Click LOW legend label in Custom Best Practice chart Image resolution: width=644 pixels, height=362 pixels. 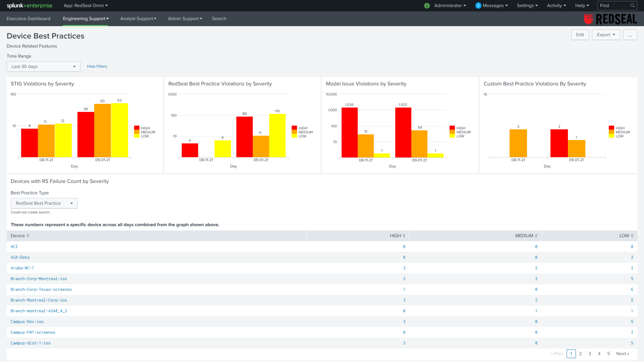click(619, 136)
